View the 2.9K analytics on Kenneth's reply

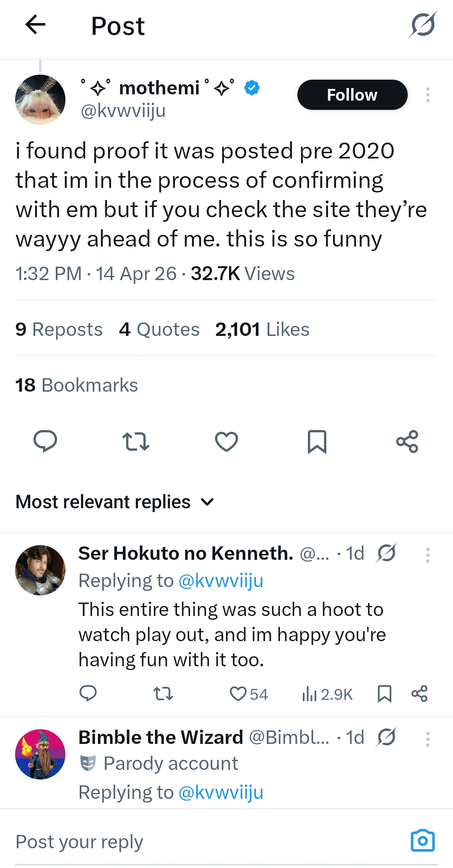pos(328,694)
